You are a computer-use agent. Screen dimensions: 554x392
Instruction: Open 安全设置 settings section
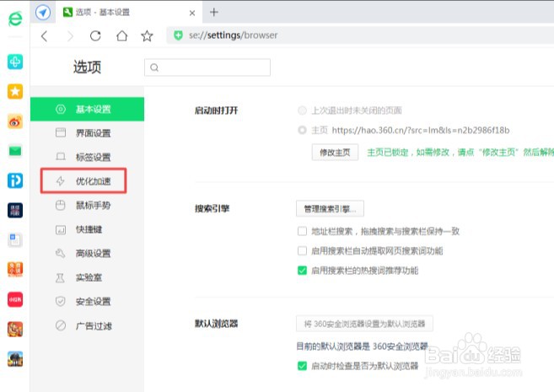point(87,302)
